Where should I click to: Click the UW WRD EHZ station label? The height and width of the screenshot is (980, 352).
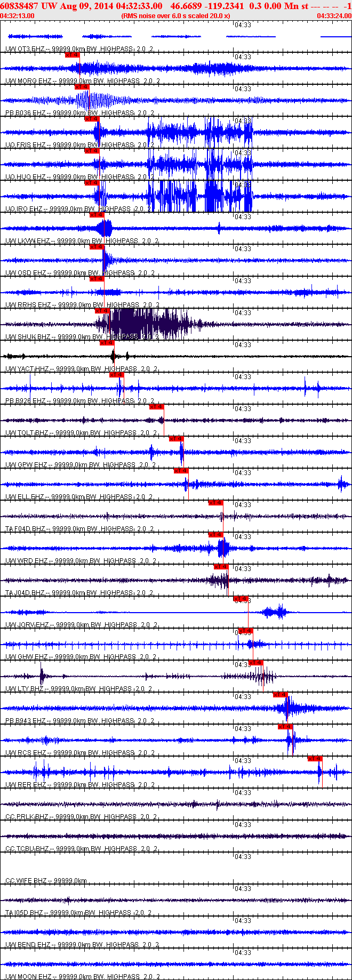[27, 560]
